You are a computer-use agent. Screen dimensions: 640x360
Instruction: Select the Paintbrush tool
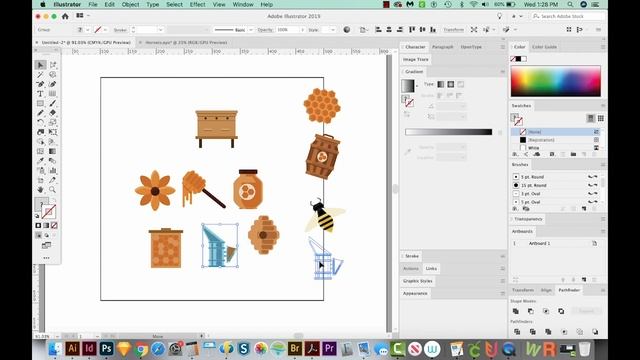click(53, 103)
